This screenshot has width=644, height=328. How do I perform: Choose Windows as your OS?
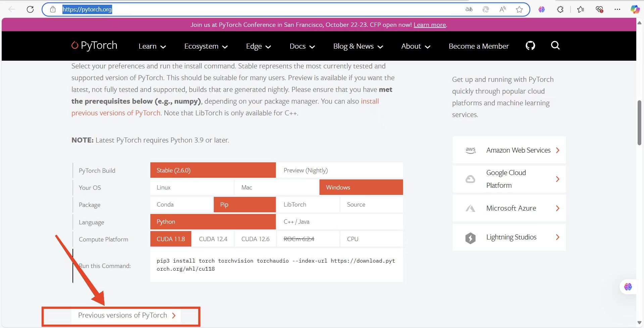(x=361, y=187)
